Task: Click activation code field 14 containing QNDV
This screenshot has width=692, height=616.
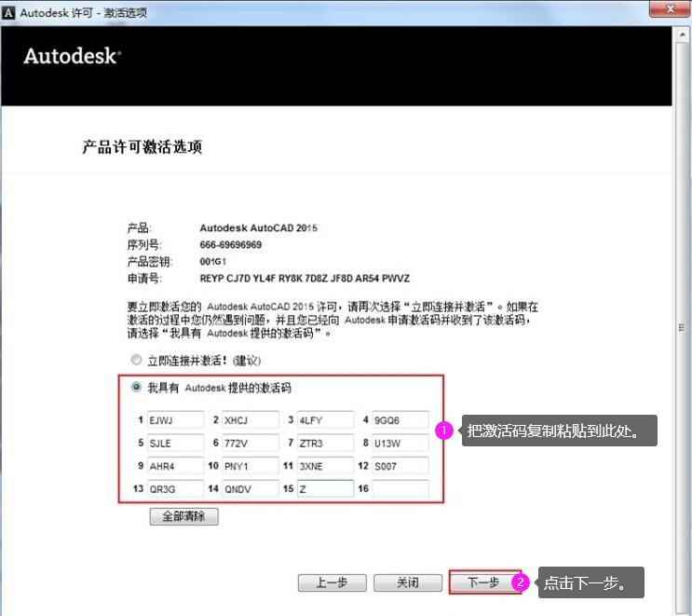Action: click(251, 489)
